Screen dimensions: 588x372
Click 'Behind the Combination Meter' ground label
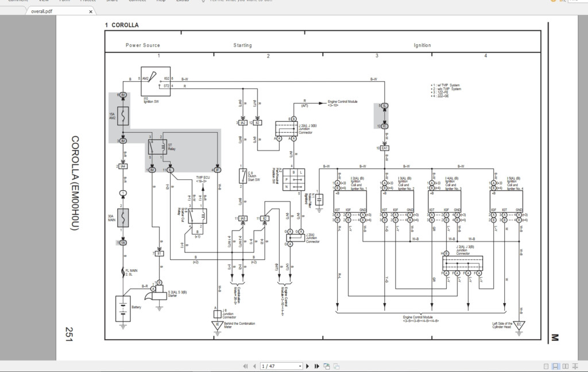point(239,325)
